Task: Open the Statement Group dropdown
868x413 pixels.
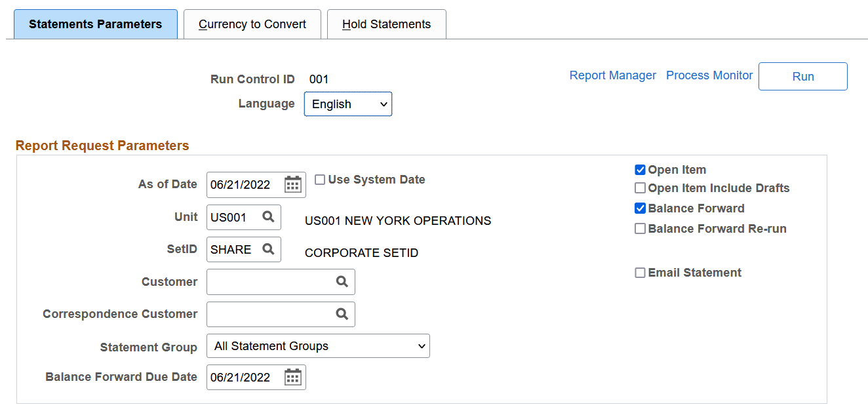Action: (x=318, y=345)
